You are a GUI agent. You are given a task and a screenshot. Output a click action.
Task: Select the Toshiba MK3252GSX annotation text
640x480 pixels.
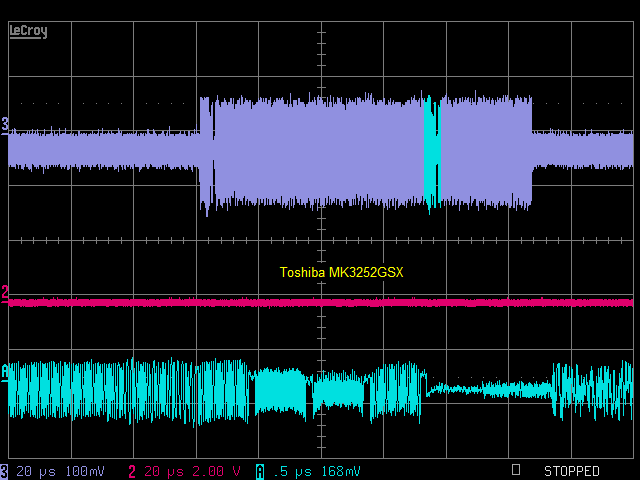click(x=342, y=272)
